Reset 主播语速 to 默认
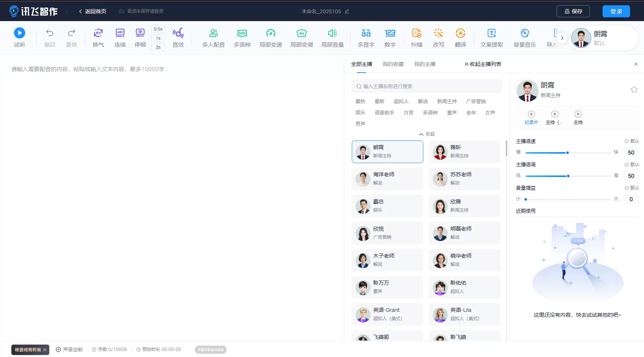 coord(632,141)
